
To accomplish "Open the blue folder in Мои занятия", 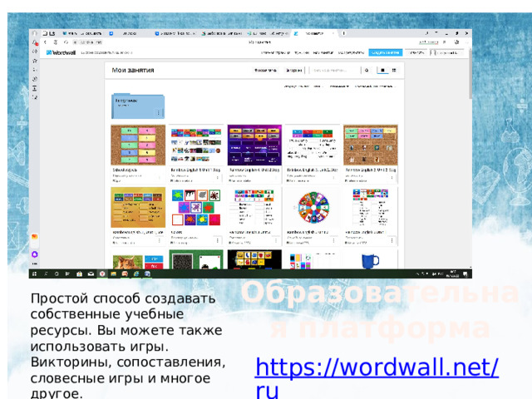I will click(x=138, y=106).
